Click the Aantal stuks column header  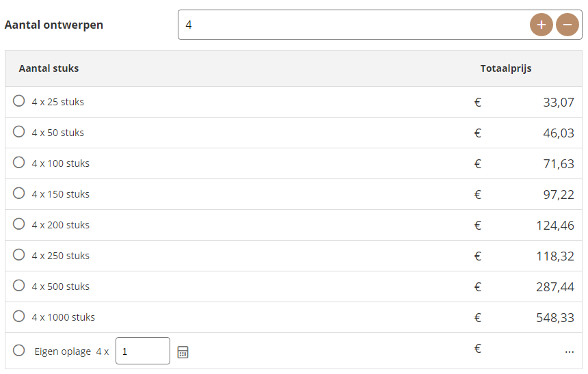point(49,68)
